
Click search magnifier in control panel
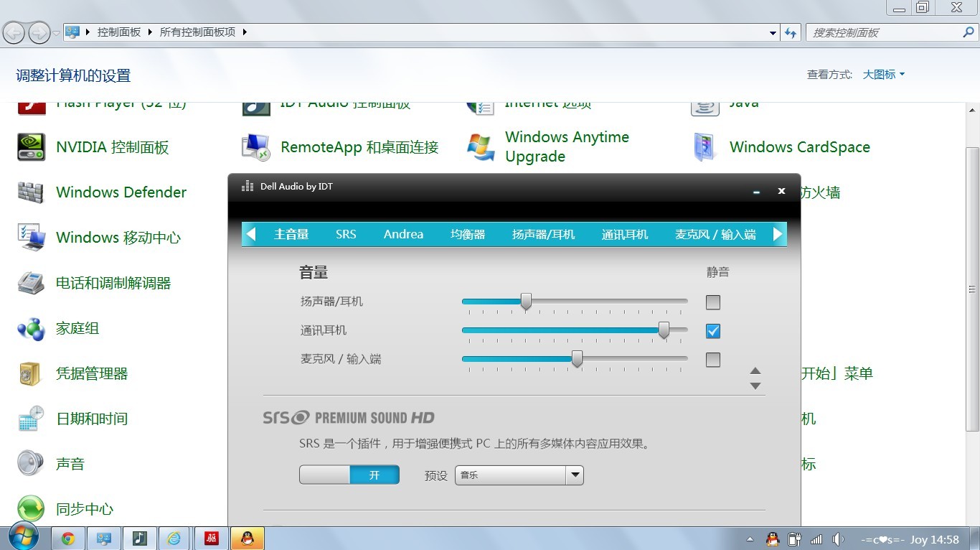tap(968, 32)
